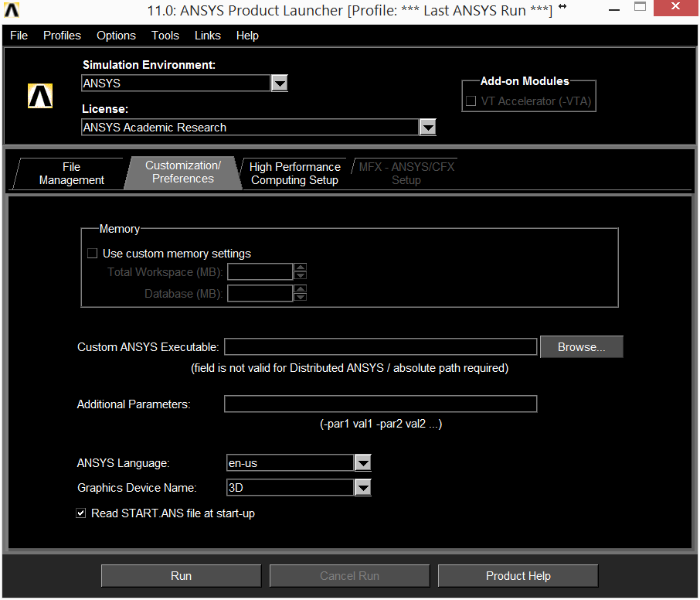Viewport: 700px width, 600px height.
Task: Enable Use custom memory settings checkbox
Action: [93, 254]
